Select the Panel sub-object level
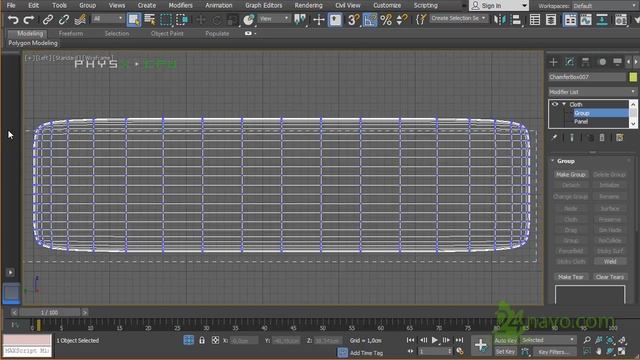 pyautogui.click(x=581, y=122)
